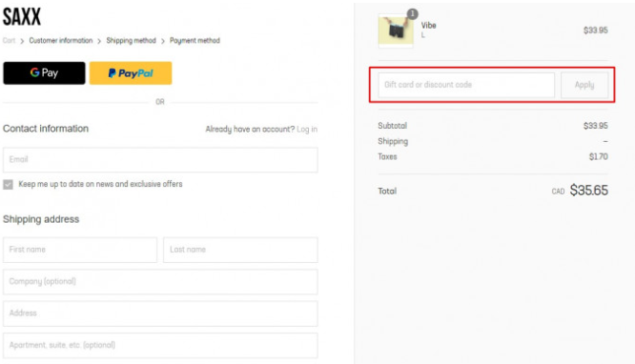This screenshot has width=635, height=364.
Task: Open the Log in link
Action: (307, 130)
